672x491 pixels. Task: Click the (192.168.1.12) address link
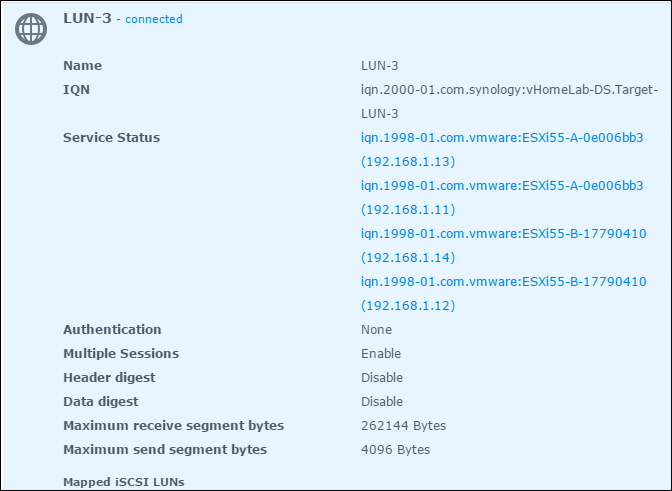(x=408, y=305)
